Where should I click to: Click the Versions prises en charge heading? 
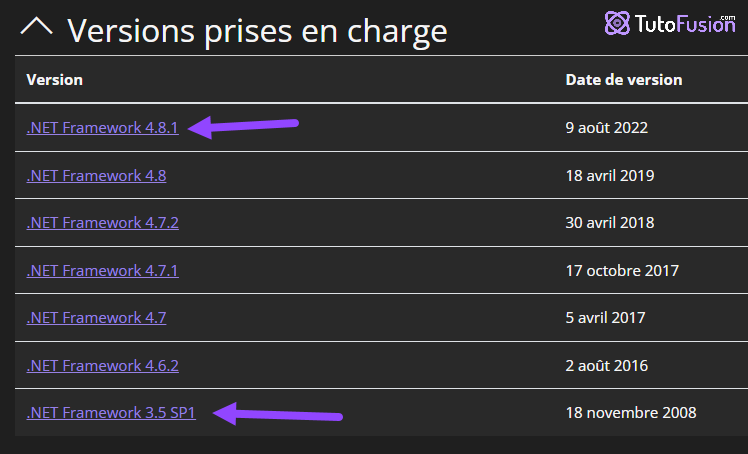coord(257,31)
